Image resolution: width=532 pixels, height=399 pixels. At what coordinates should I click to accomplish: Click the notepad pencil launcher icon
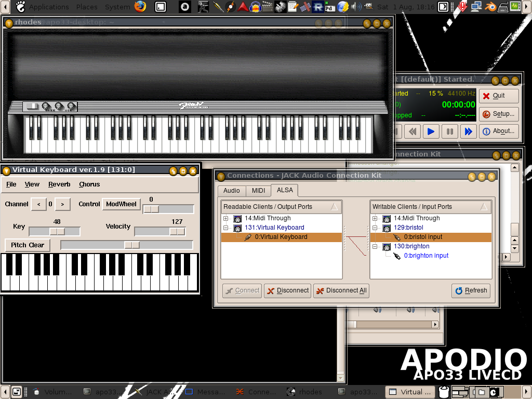pos(293,7)
